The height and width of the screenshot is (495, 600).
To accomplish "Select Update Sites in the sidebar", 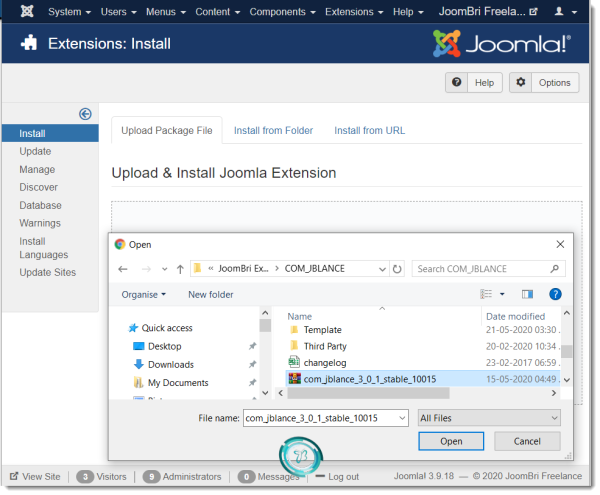I will 47,272.
